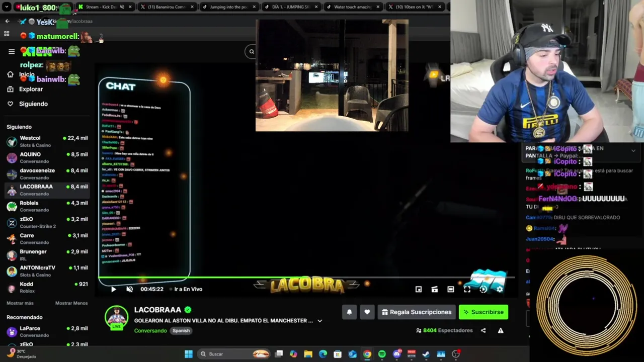Click the green Suscribirse button

[484, 312]
